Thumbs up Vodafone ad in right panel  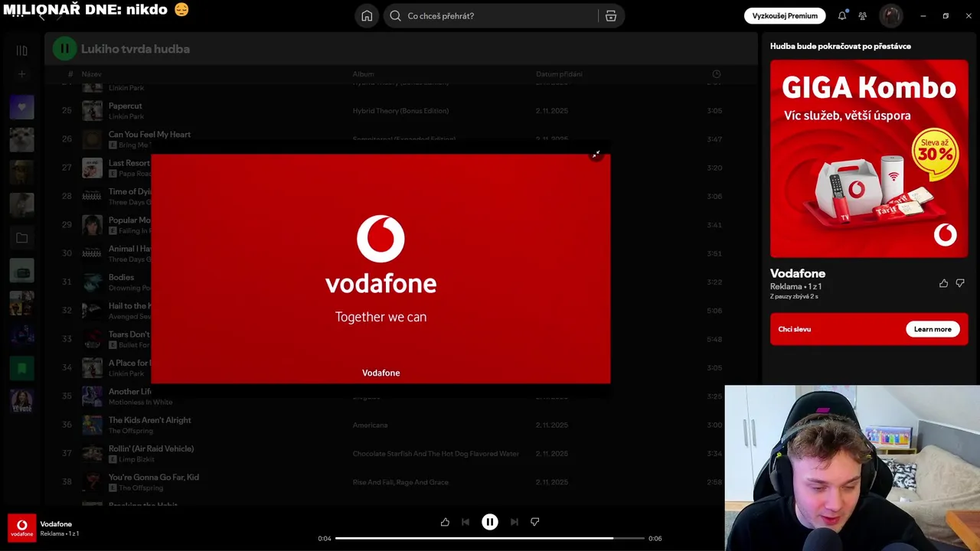(943, 283)
